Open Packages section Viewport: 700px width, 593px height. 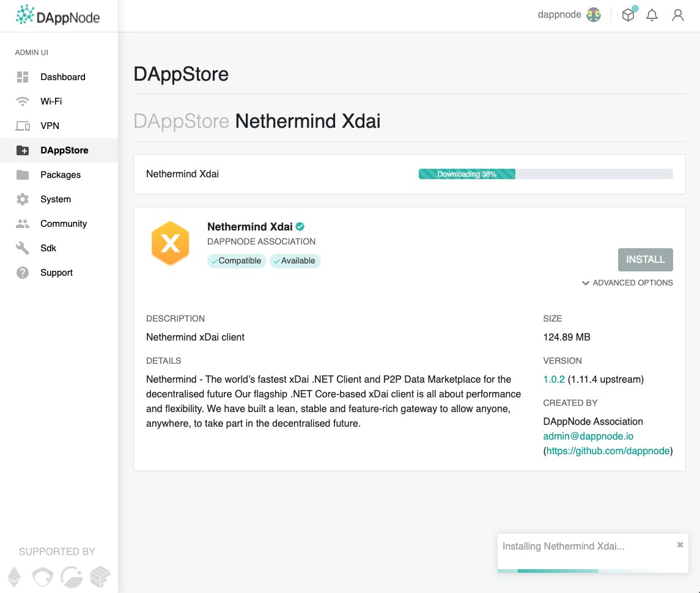pos(59,175)
